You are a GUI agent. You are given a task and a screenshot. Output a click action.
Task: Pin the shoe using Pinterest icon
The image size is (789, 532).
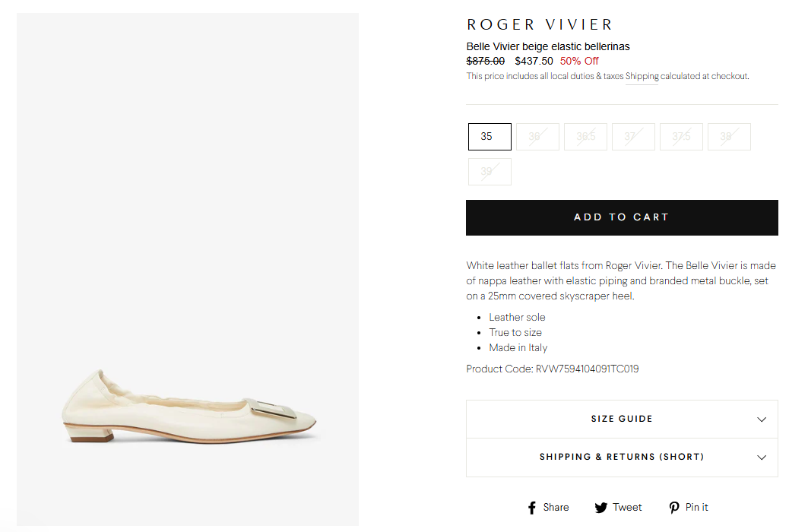coord(689,507)
